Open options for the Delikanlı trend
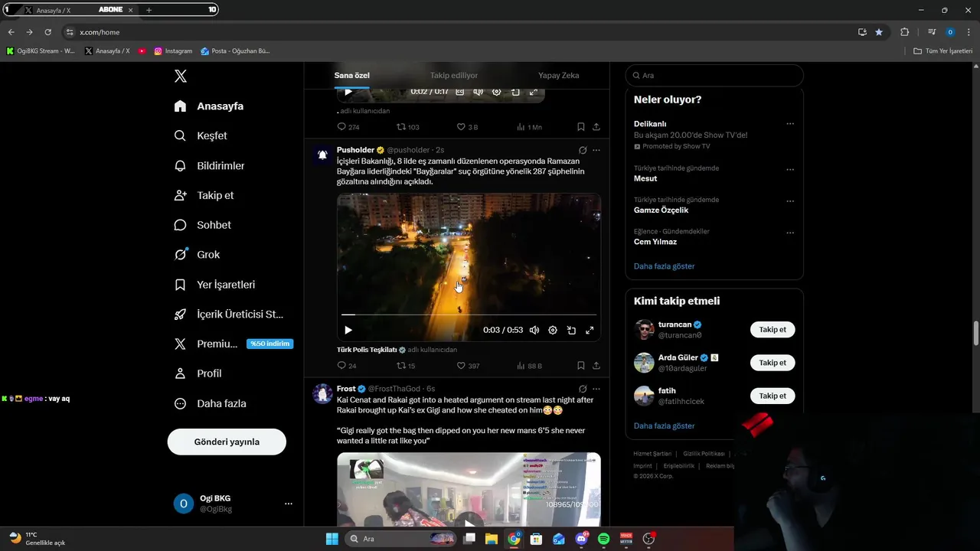The width and height of the screenshot is (980, 551). tap(790, 124)
